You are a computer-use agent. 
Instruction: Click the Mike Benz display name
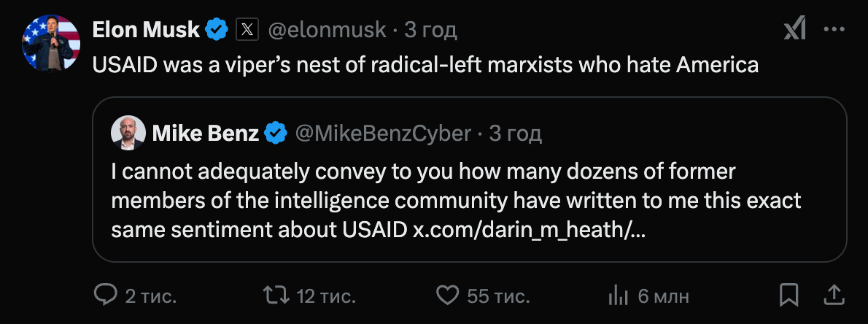(x=205, y=133)
